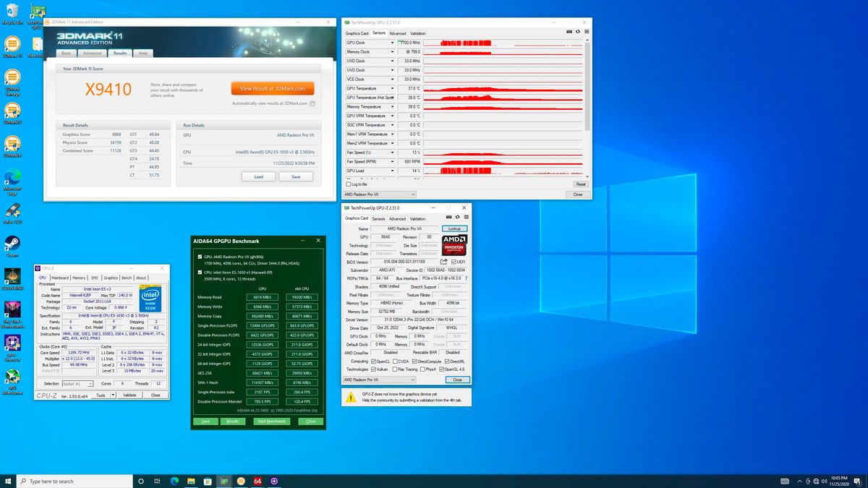
Task: Open the Memory Clock sensor dropdown
Action: point(393,52)
